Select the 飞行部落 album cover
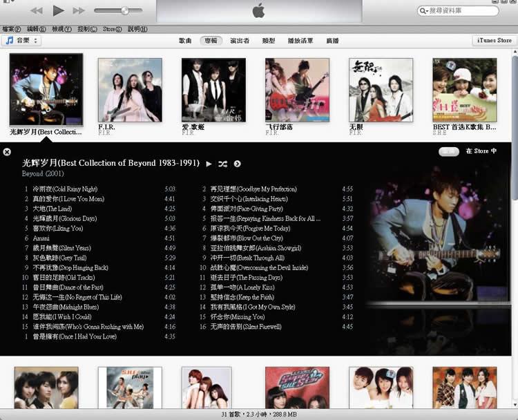This screenshot has height=420, width=518. pos(297,90)
